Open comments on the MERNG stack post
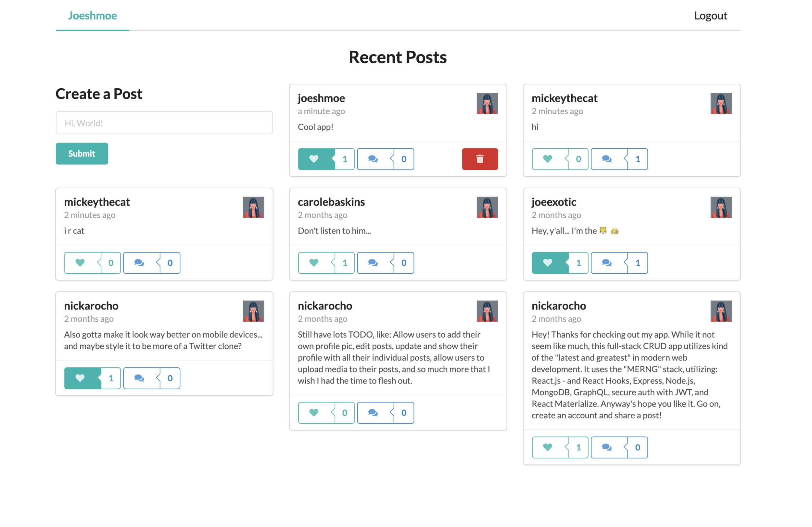 pyautogui.click(x=609, y=447)
